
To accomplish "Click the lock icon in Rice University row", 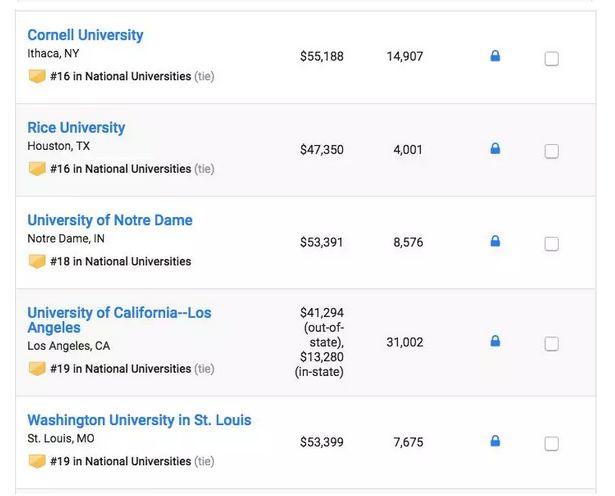I will coord(495,149).
